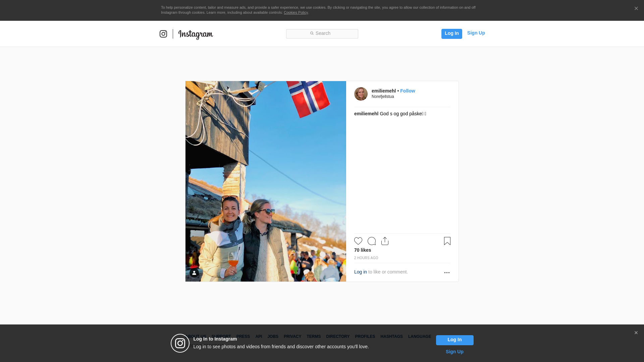This screenshot has width=644, height=362.
Task: Open the HASHTAGS footer link
Action: click(391, 337)
